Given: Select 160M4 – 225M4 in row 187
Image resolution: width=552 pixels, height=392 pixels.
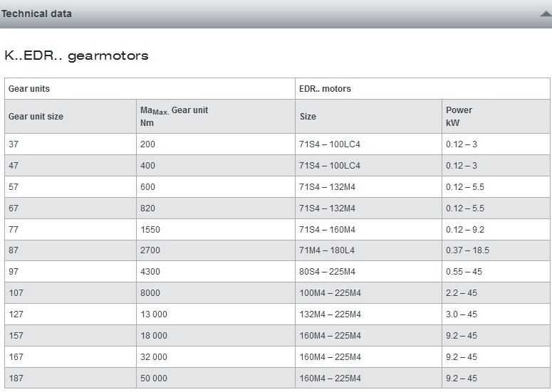Looking at the screenshot, I should (368, 378).
